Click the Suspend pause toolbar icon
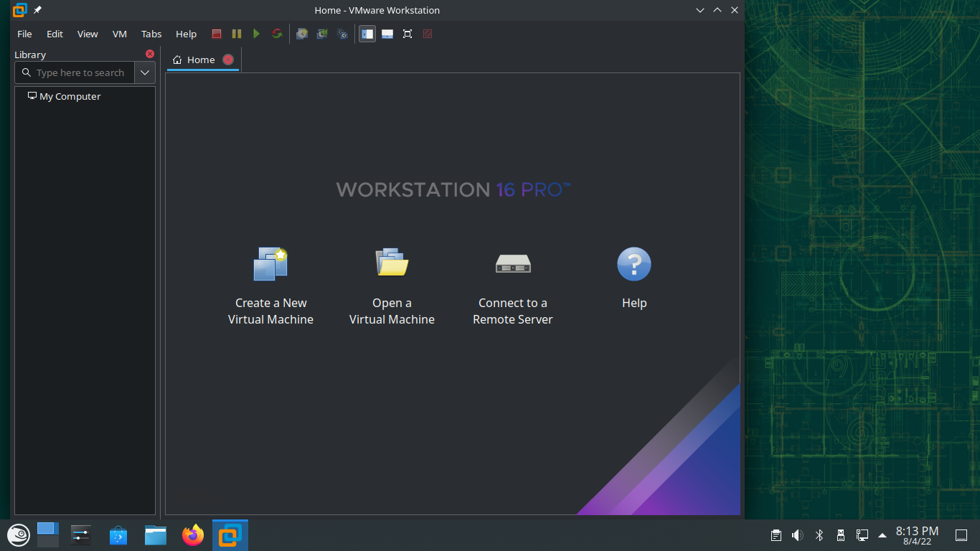The height and width of the screenshot is (551, 980). click(237, 34)
